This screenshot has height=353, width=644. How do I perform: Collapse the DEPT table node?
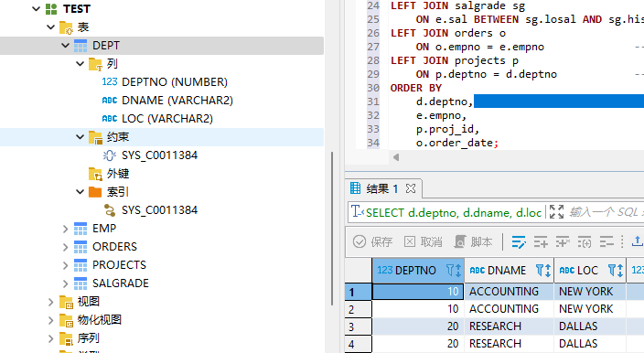click(x=65, y=45)
